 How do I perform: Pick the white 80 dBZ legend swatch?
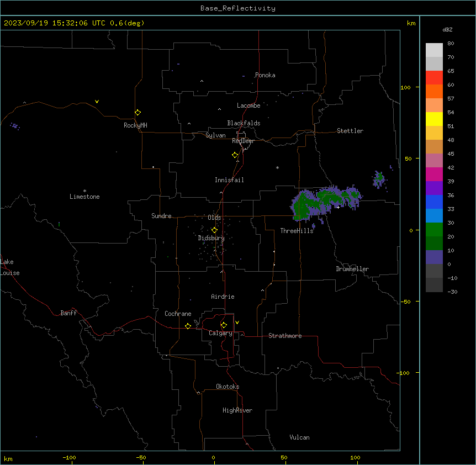pos(434,50)
